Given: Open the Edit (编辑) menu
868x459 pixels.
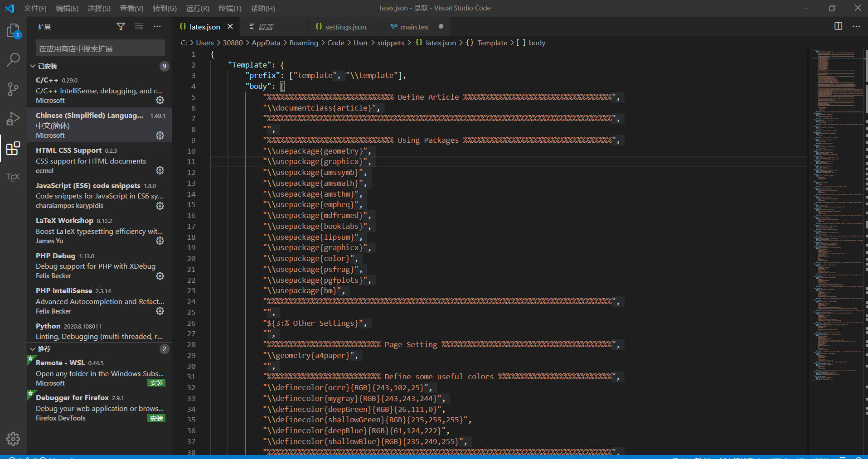Looking at the screenshot, I should pos(67,8).
